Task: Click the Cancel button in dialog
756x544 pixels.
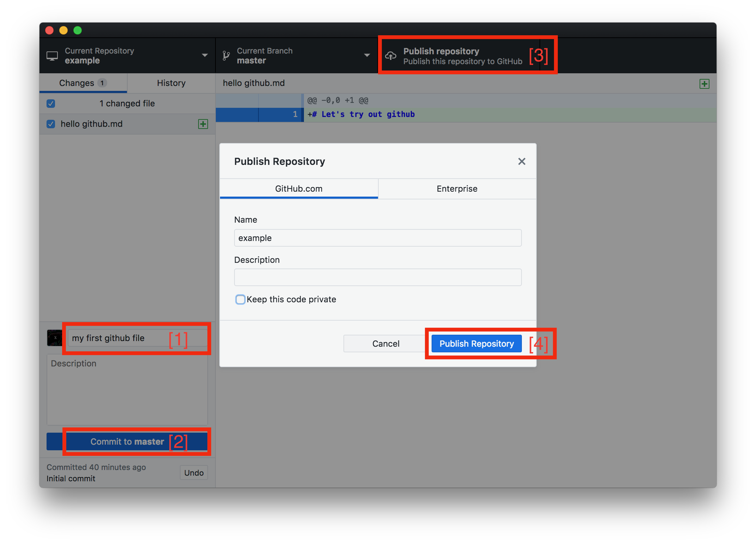Action: tap(385, 344)
